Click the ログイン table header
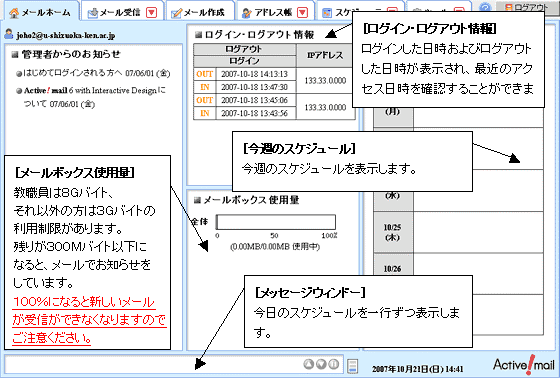Screen dimensions: 560x378 tap(244, 61)
